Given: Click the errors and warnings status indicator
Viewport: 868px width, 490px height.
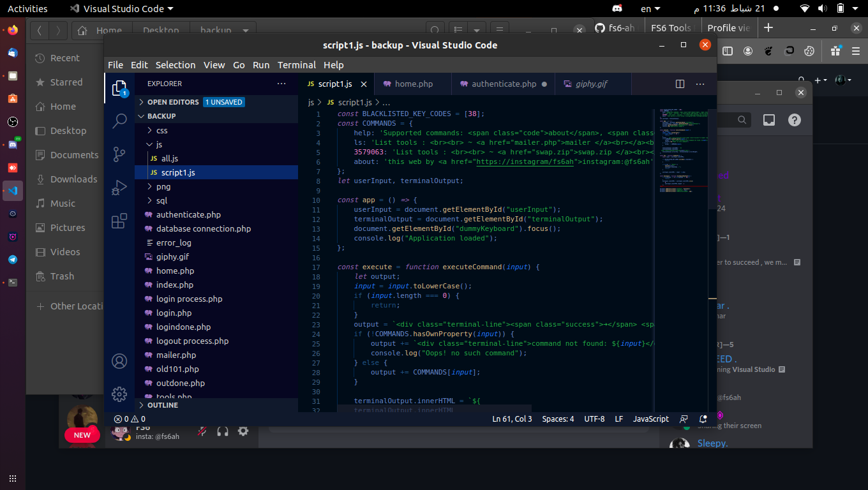Looking at the screenshot, I should point(130,419).
